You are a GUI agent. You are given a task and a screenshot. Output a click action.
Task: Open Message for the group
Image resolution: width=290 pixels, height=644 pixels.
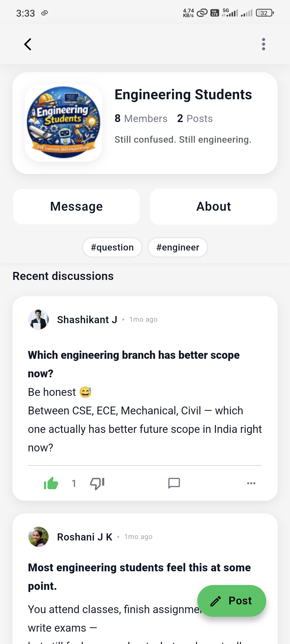coord(76,207)
